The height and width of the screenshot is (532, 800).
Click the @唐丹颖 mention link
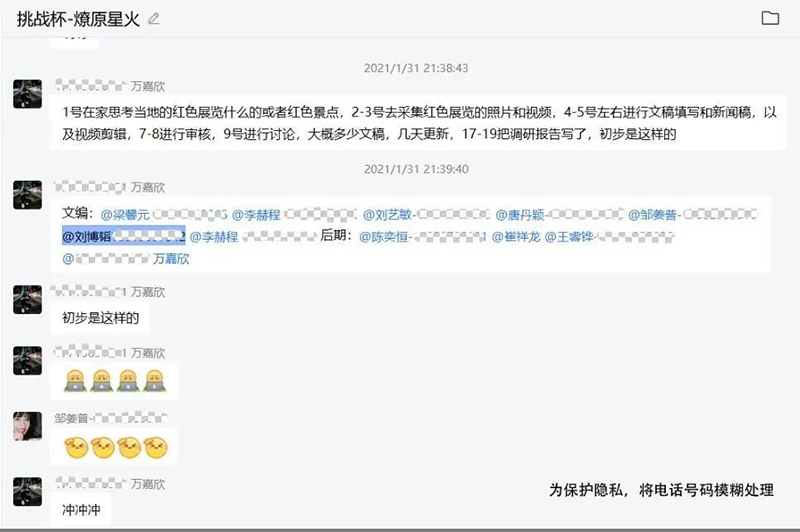pos(520,215)
